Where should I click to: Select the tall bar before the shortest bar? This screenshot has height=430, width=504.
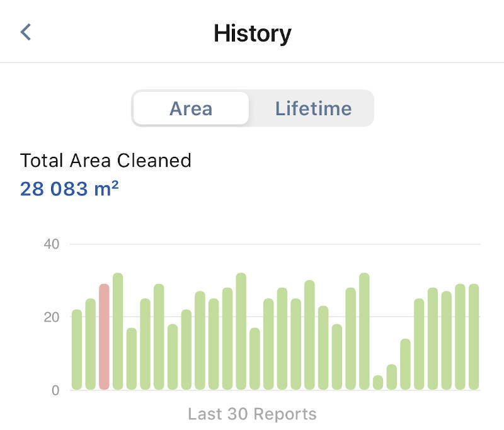coord(364,331)
